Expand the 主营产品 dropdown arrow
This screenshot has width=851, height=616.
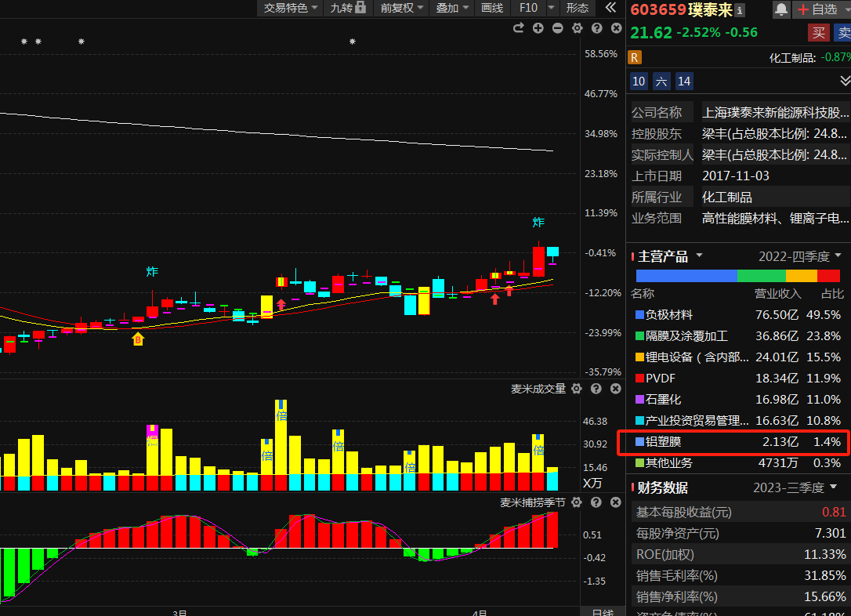700,255
